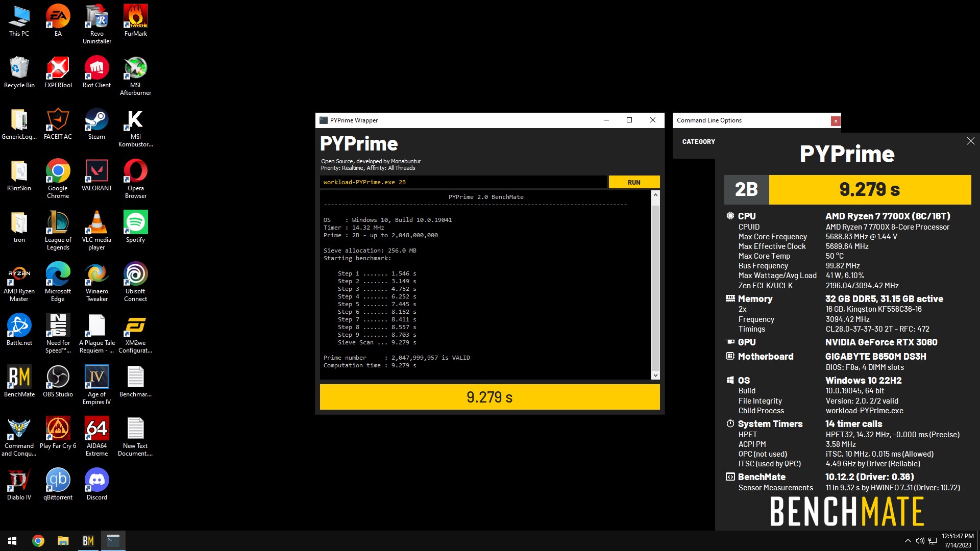Click the yellow 9.279 s result bar

click(x=489, y=397)
